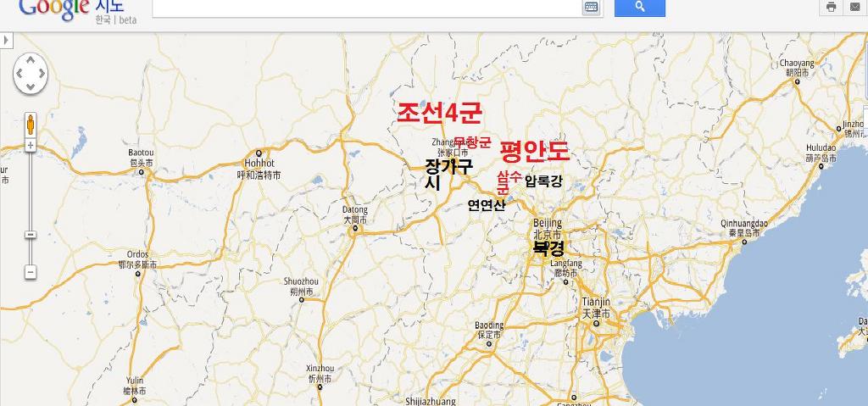868x406 pixels.
Task: Click the print icon
Action: pyautogui.click(x=831, y=7)
